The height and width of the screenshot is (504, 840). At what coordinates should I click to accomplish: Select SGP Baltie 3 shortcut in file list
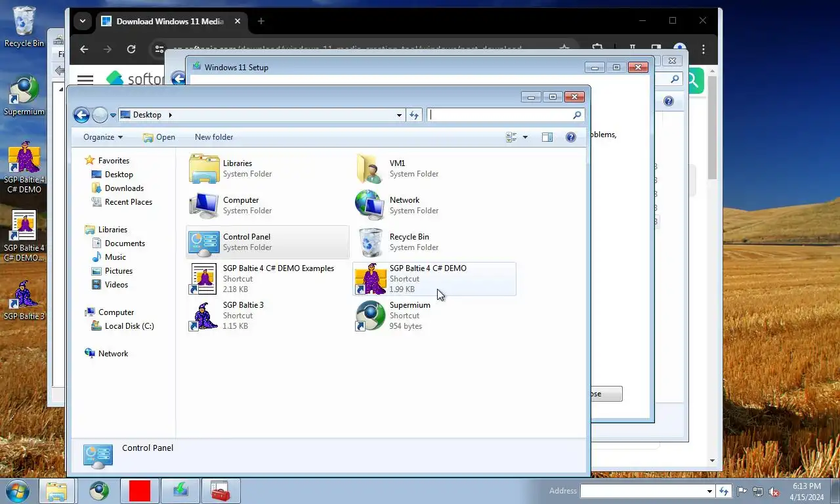(x=268, y=316)
